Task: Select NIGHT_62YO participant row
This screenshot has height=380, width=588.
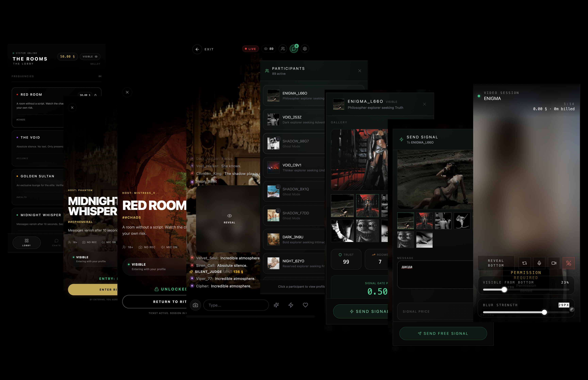Action: [x=294, y=263]
